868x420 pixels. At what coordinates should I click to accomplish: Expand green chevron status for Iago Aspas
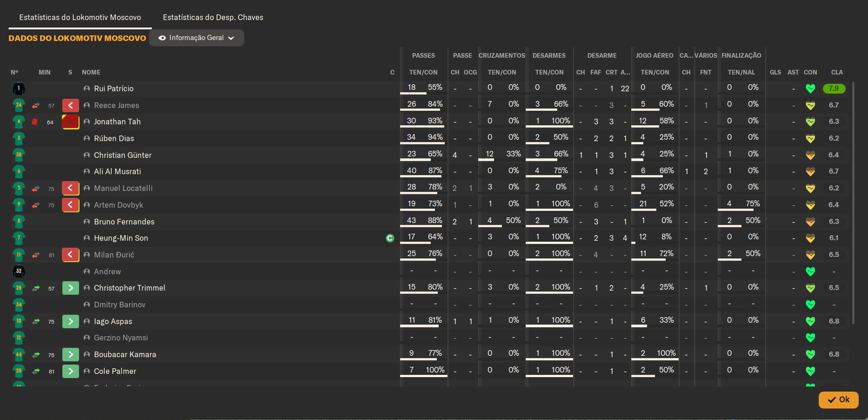71,321
